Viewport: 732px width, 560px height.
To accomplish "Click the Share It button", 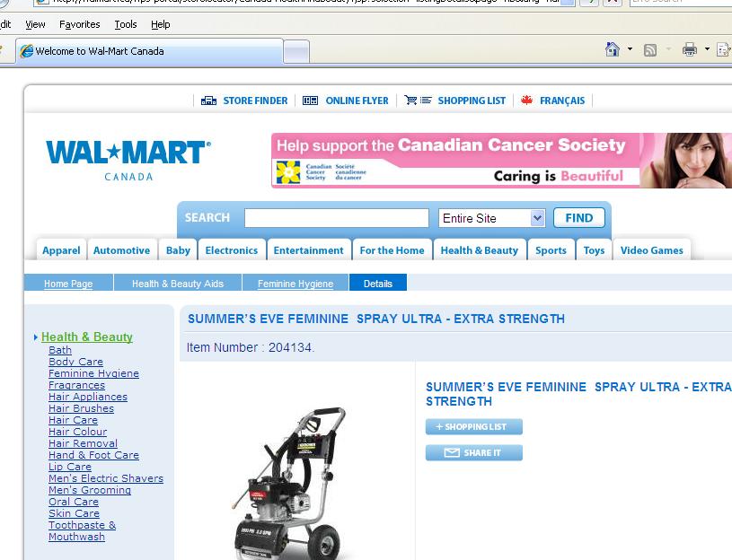I will click(473, 453).
